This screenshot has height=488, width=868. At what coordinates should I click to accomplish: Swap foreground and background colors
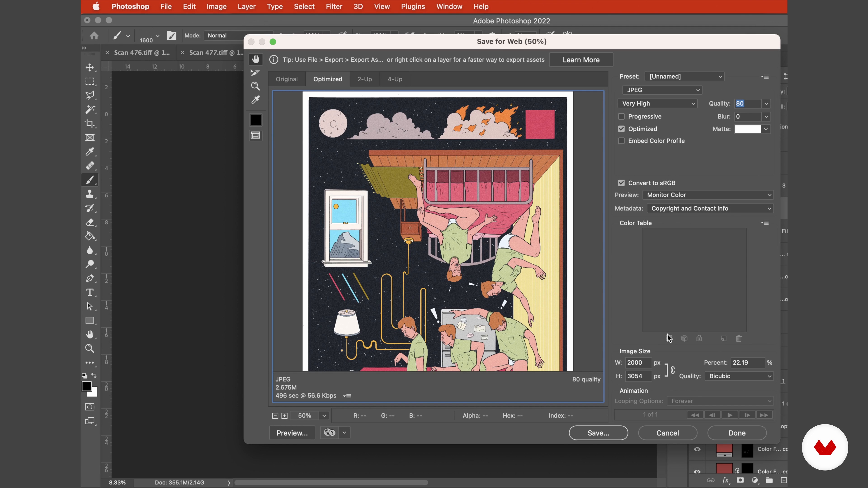coord(94,375)
